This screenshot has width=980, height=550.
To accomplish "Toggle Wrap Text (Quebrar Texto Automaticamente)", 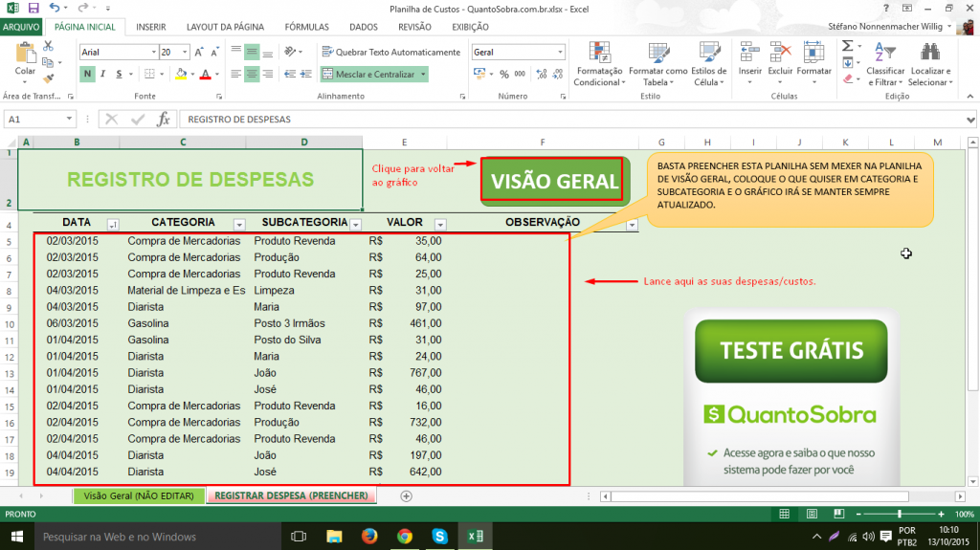I will tap(390, 52).
